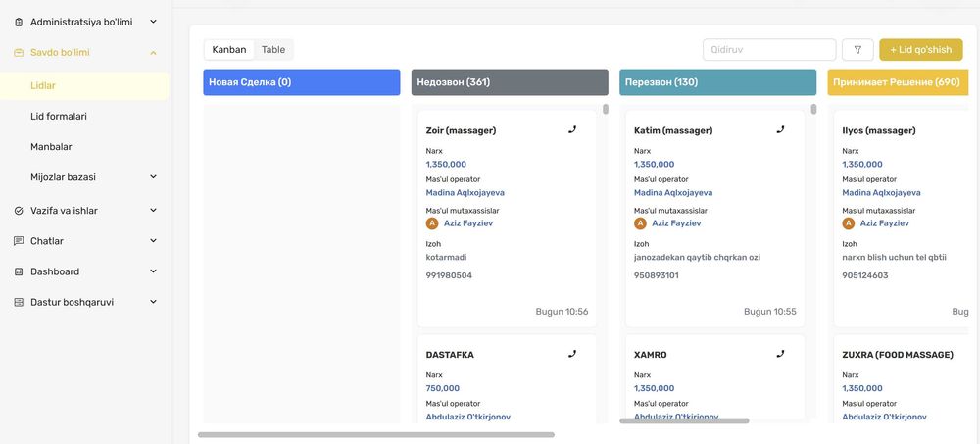Click the Chatlar chat bubble icon
Viewport: 980px width, 444px height.
coord(19,241)
